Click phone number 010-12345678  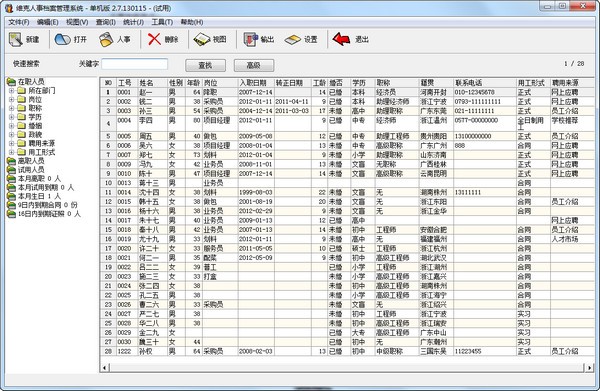click(x=474, y=92)
